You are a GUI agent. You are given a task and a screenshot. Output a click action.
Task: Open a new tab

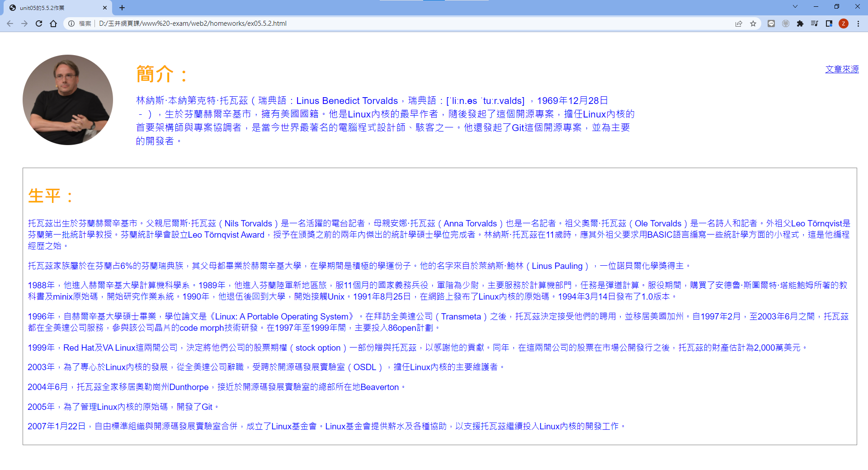click(x=122, y=8)
